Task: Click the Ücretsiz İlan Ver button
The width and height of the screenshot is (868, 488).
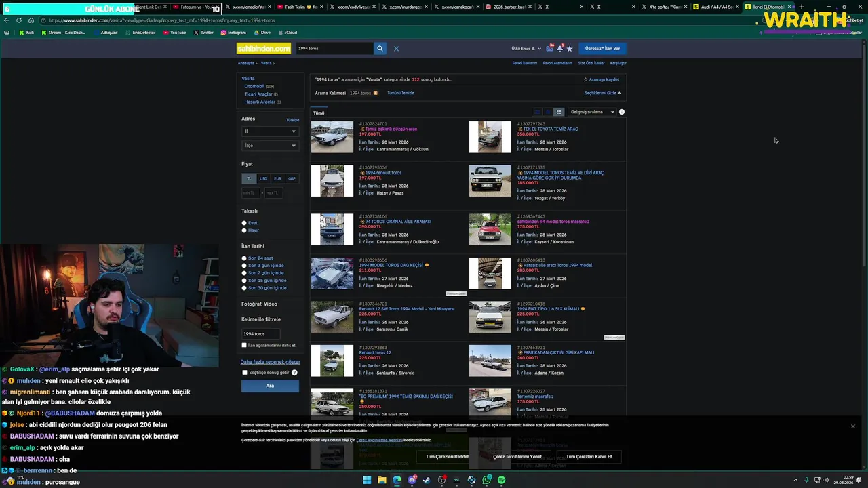Action: pos(603,49)
